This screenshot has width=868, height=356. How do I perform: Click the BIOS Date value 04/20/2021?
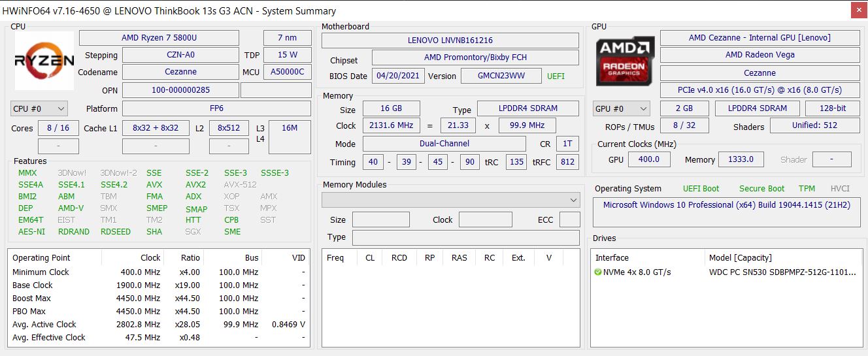pos(399,76)
